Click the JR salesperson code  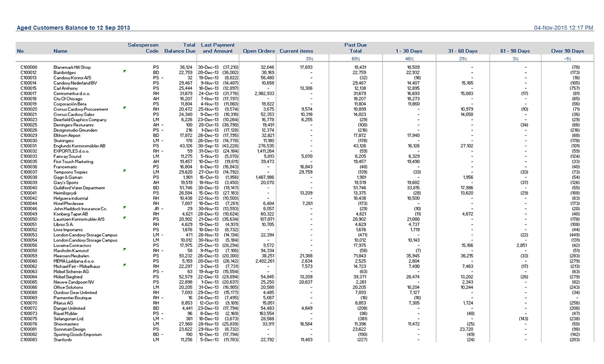pos(156,209)
